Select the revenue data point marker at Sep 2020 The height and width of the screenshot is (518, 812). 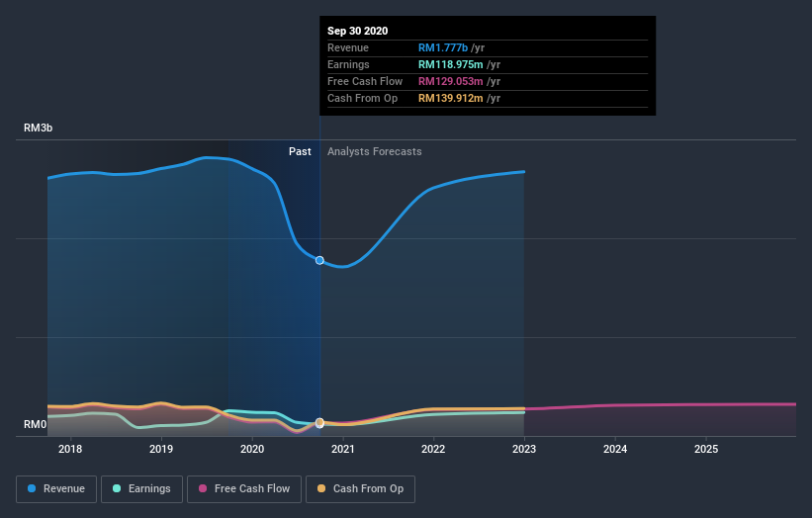coord(320,260)
